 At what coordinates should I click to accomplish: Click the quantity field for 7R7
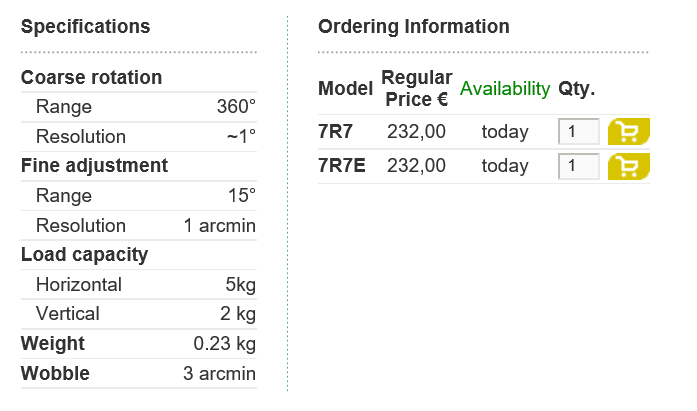(x=578, y=132)
